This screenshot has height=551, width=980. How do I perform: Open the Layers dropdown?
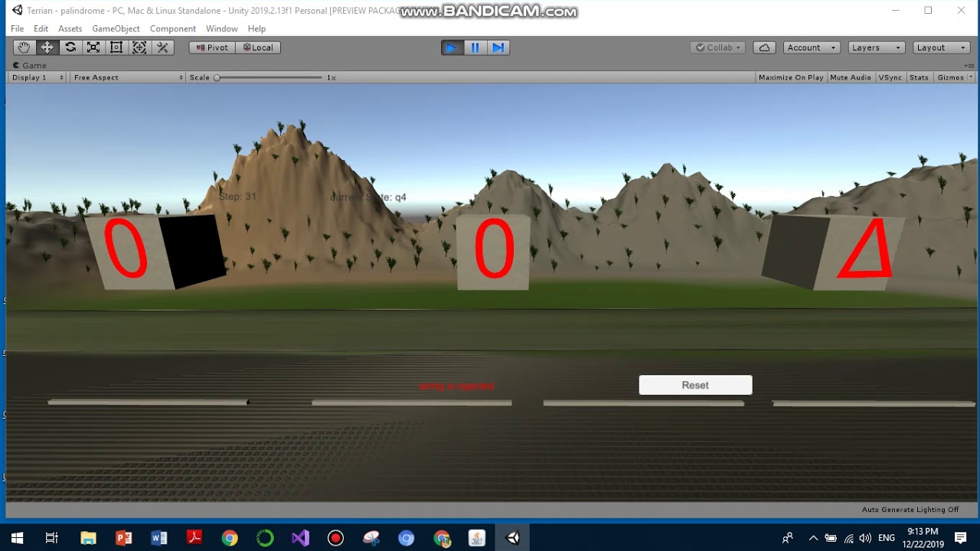[x=876, y=47]
